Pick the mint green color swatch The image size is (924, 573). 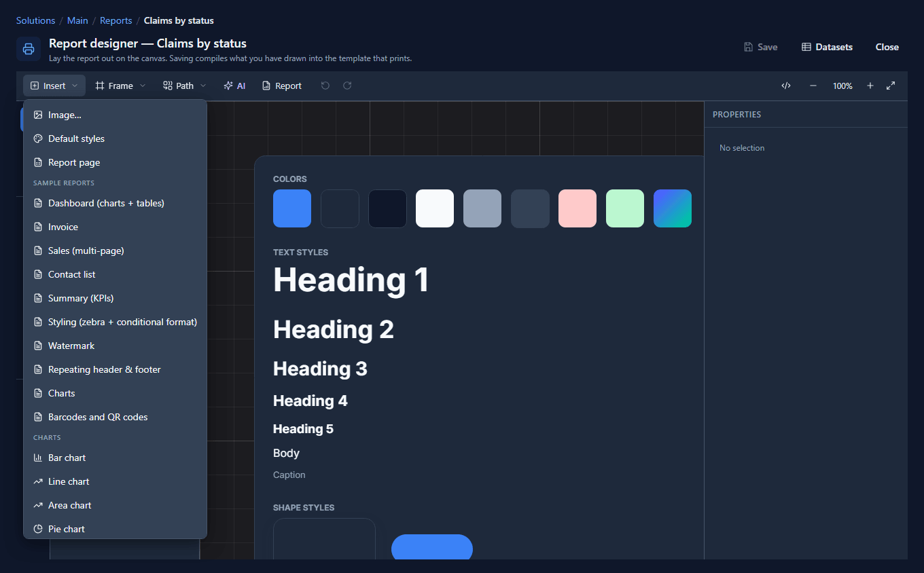tap(625, 208)
